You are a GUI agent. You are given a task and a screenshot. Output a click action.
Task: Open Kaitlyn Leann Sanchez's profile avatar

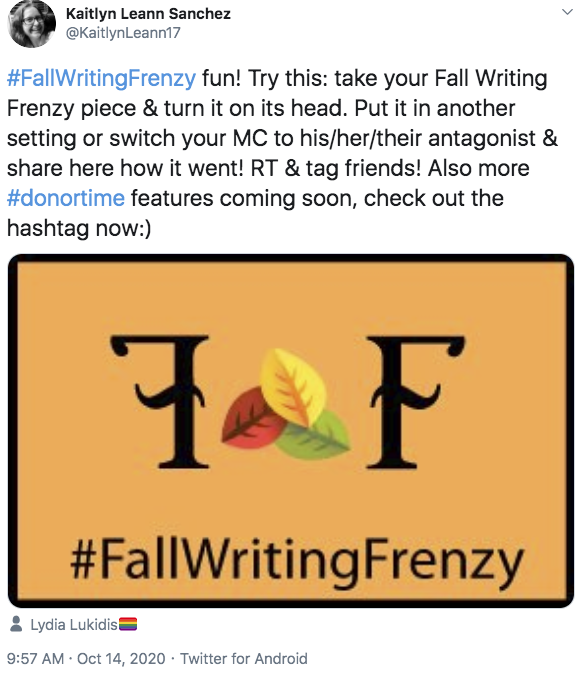pos(32,24)
